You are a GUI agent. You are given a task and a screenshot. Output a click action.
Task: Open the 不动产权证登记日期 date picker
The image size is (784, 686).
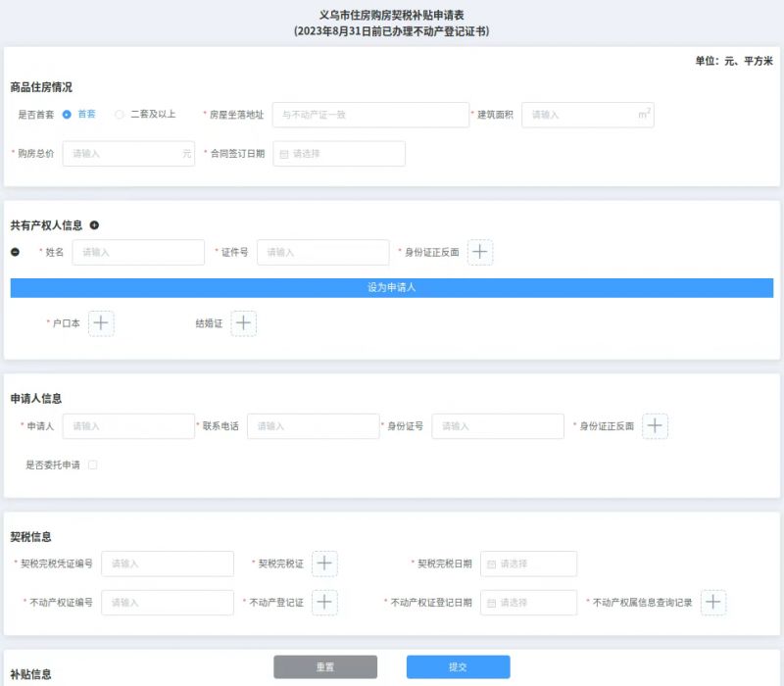tap(528, 603)
